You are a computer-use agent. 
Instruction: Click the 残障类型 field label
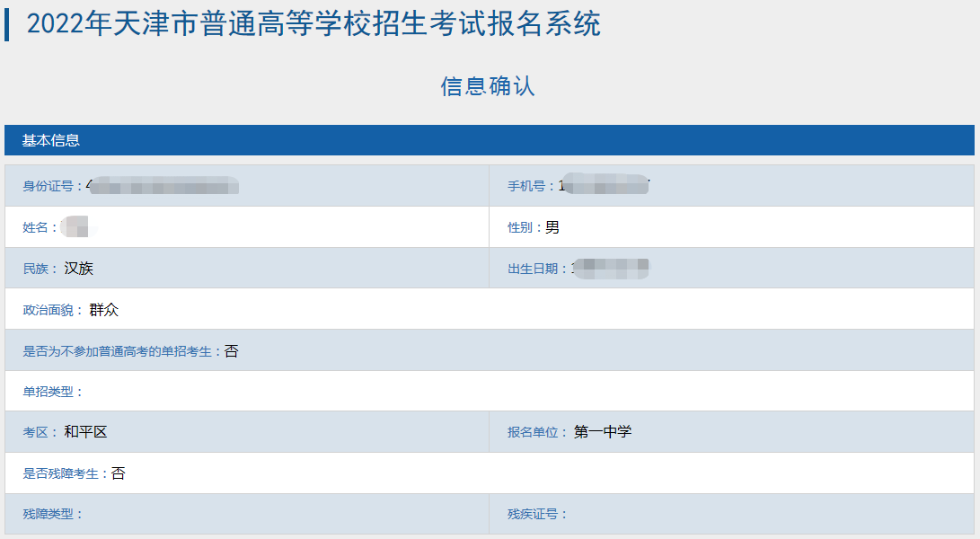click(x=50, y=514)
